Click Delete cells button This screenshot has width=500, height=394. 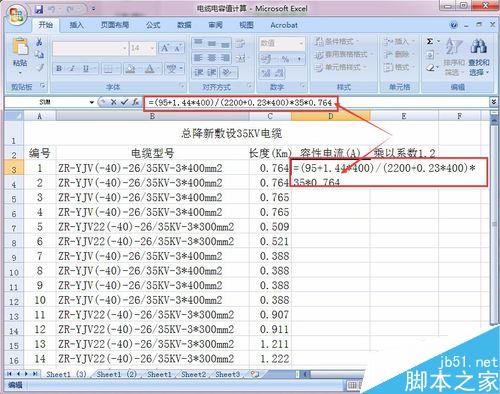tap(398, 54)
